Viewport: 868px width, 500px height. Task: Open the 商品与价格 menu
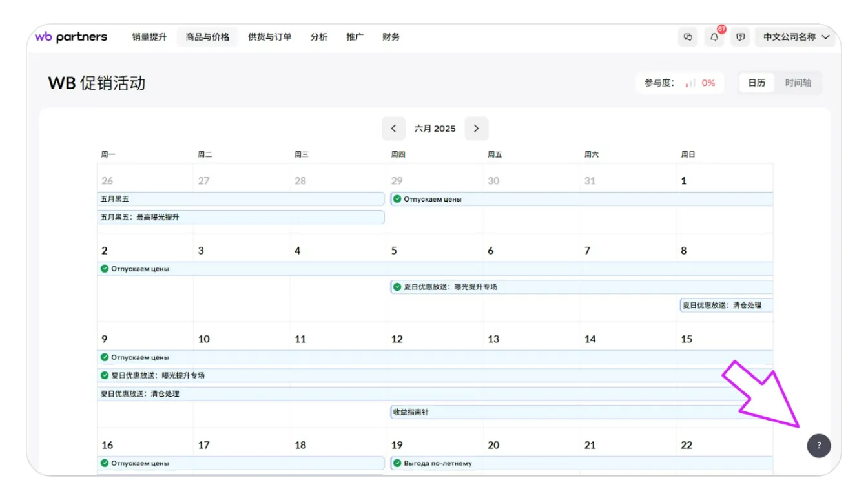click(x=207, y=37)
